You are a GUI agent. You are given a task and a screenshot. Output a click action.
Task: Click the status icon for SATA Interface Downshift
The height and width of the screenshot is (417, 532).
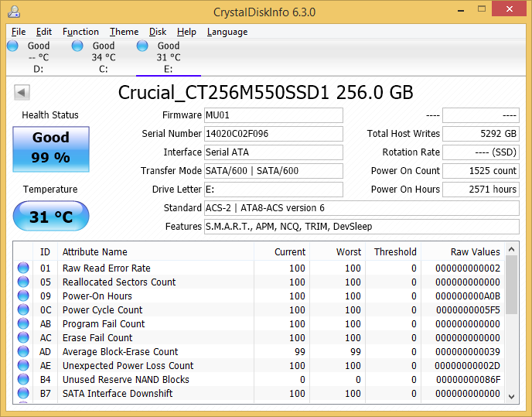[23, 393]
